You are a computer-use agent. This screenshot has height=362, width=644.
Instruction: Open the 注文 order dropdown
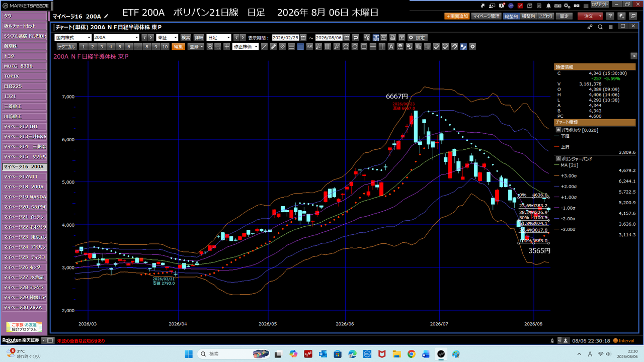tap(590, 16)
